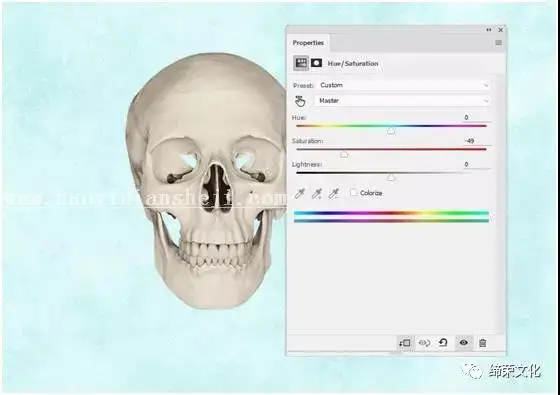Screen dimensions: 560x395
Task: Click the Hue value field
Action: tap(476, 118)
